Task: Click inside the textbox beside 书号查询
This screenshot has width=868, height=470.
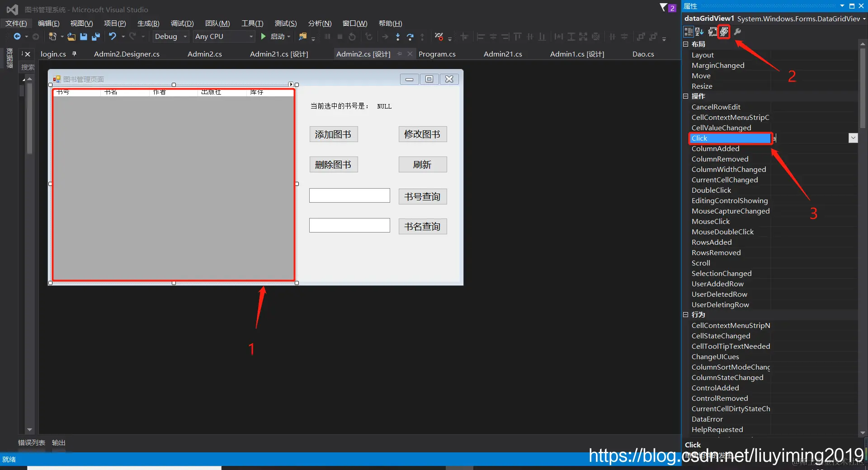Action: coord(349,195)
